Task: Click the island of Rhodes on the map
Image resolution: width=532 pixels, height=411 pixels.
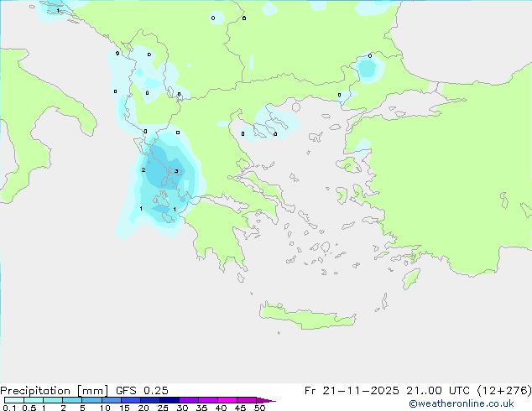Action: (x=411, y=278)
